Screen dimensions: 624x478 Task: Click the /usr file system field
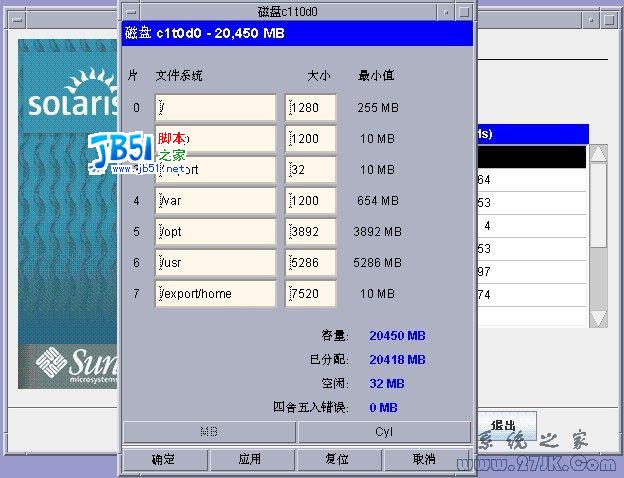pyautogui.click(x=215, y=263)
